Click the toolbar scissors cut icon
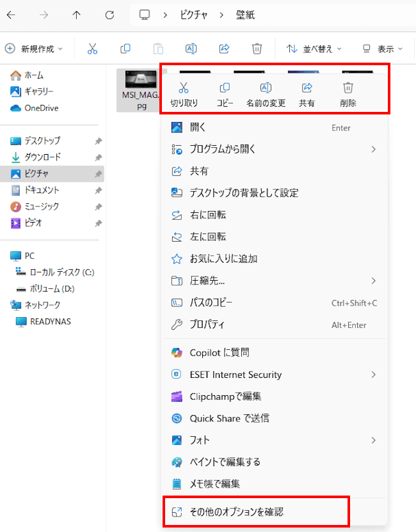Screen dimensions: 416x532 [x=92, y=49]
